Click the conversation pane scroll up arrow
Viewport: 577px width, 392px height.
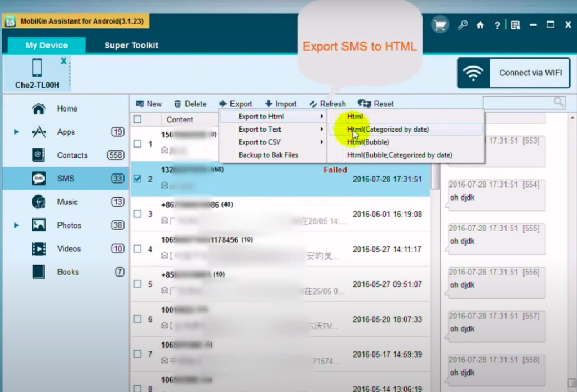coord(572,118)
